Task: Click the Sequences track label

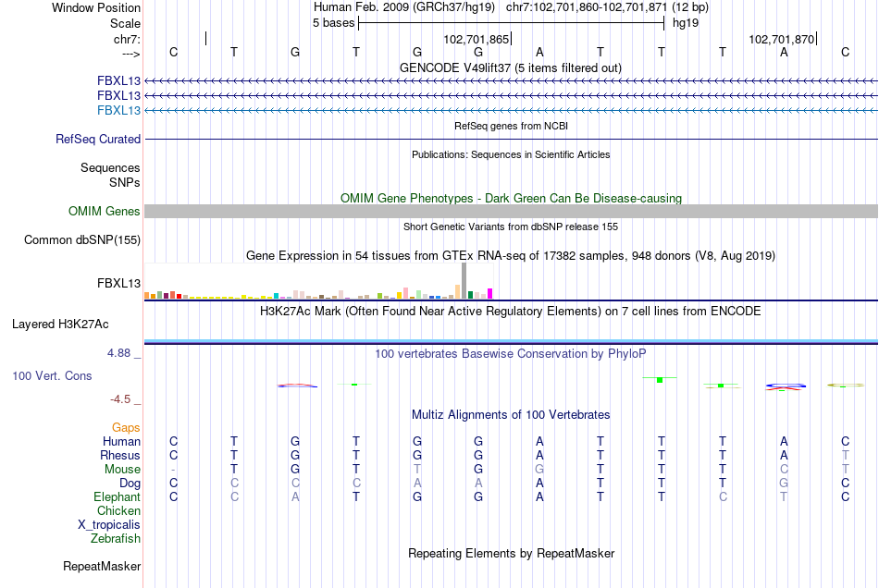Action: pos(110,167)
